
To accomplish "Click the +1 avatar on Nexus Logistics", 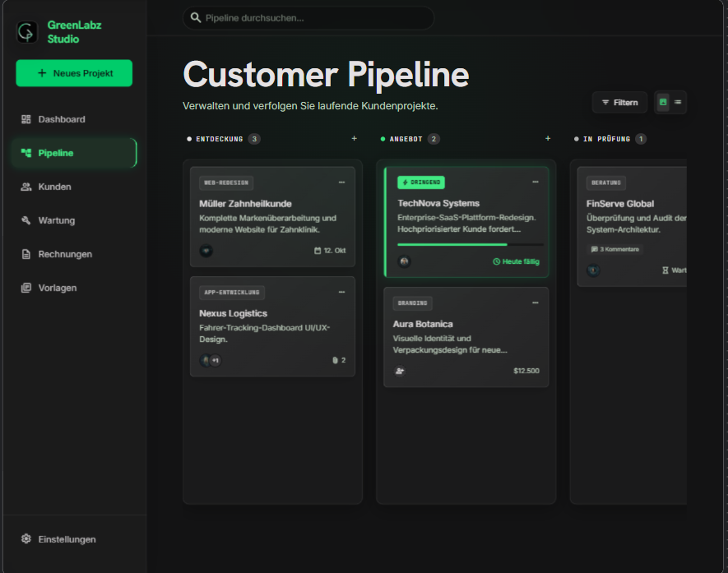I will (216, 361).
